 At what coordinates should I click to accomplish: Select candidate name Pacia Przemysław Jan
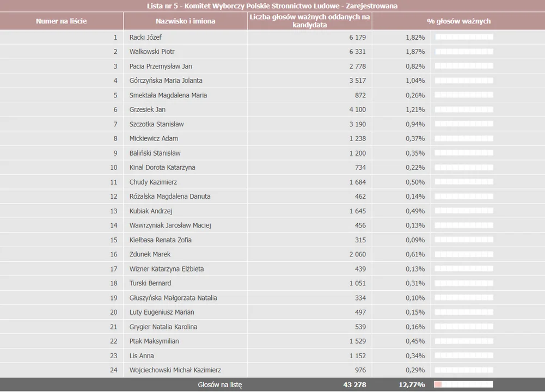tap(161, 66)
